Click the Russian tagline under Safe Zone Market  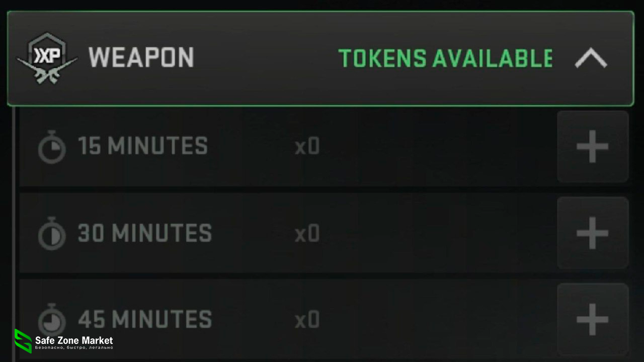coord(74,348)
